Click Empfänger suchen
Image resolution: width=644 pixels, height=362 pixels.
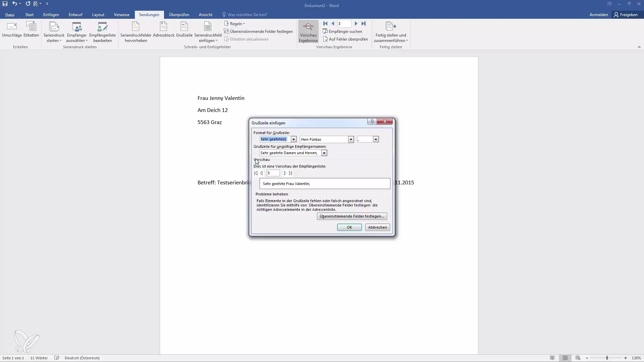click(x=342, y=32)
